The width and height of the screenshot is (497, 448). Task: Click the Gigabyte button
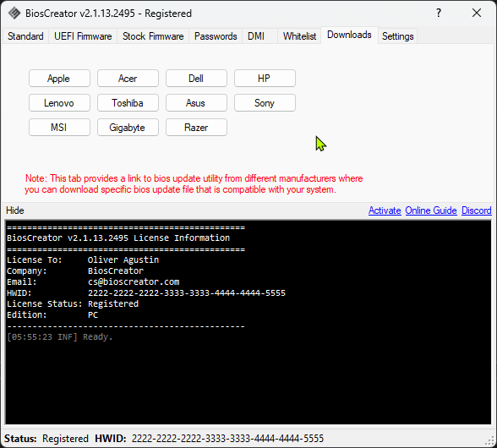[x=128, y=127]
